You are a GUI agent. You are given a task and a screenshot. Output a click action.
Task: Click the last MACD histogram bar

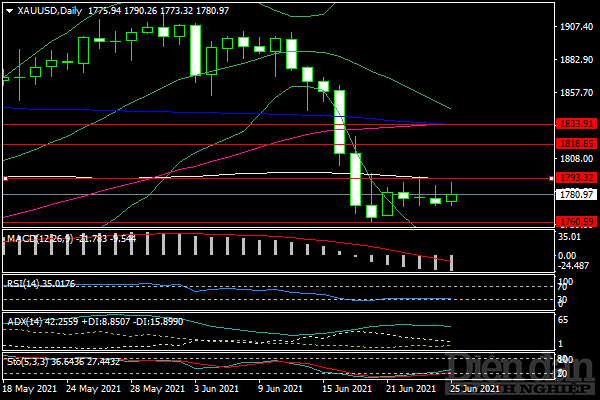452,262
